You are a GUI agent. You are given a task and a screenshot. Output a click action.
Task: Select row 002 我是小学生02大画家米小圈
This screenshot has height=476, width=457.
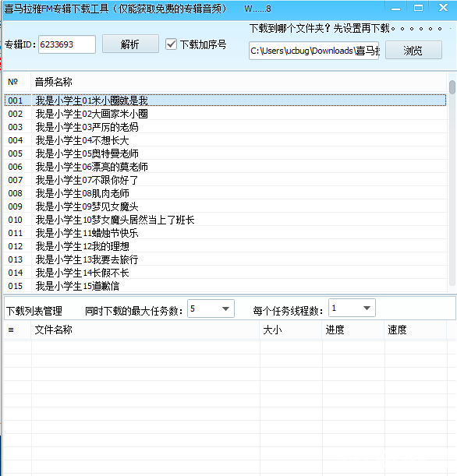pyautogui.click(x=225, y=114)
